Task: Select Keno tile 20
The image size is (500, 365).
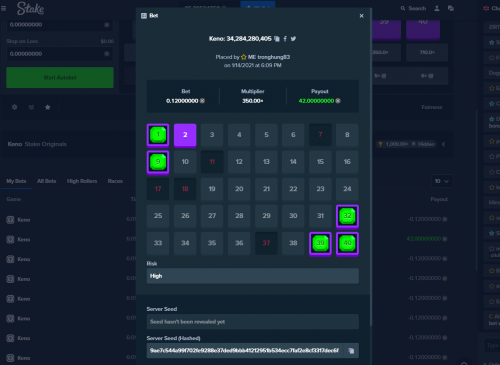Action: coord(239,189)
